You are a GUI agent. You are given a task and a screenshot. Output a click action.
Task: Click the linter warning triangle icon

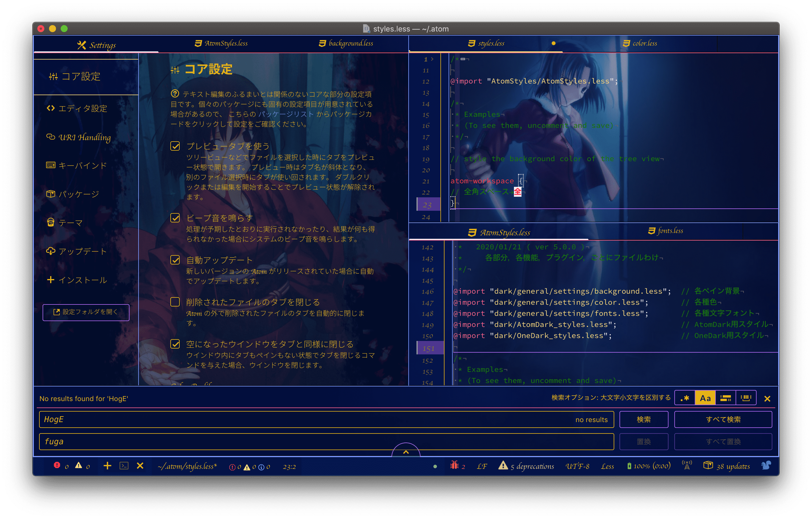[x=247, y=467]
